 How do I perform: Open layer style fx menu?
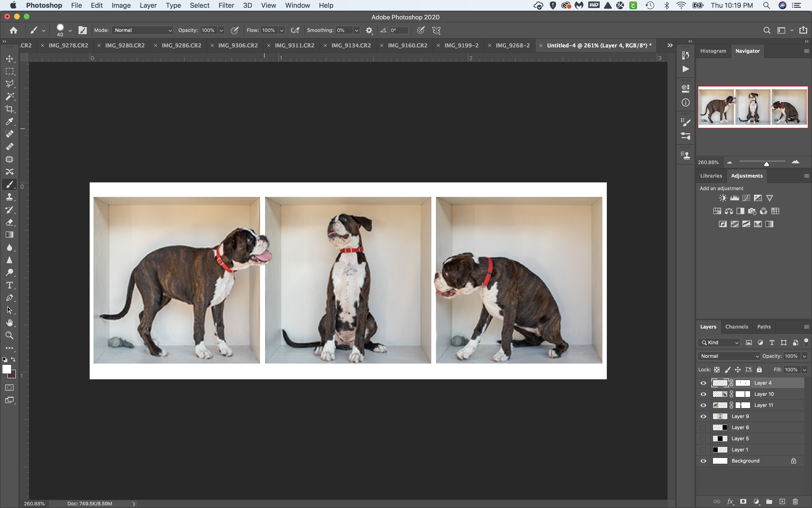[730, 501]
